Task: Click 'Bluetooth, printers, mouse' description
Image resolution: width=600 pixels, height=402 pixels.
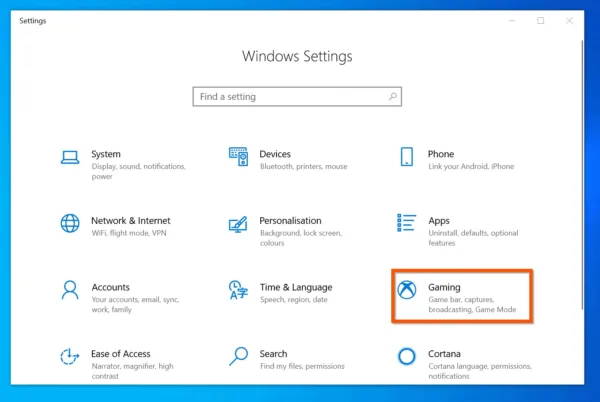Action: tap(303, 166)
